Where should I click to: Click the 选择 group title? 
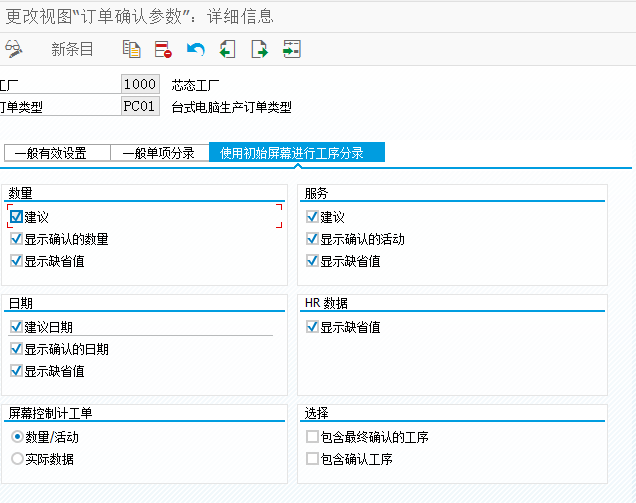point(316,413)
